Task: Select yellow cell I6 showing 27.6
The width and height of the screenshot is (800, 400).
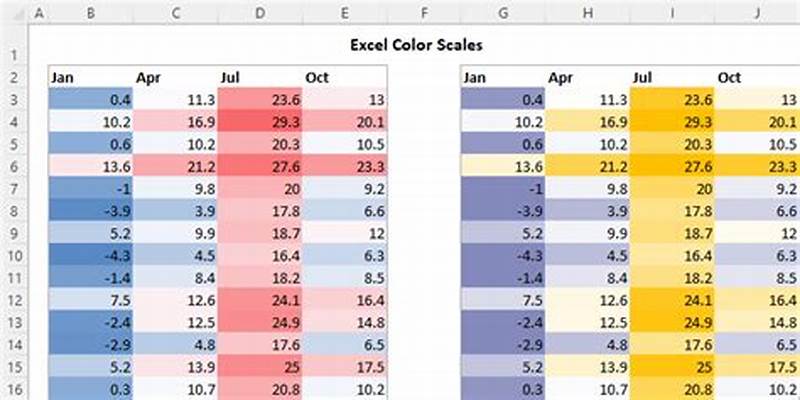Action: [x=672, y=166]
